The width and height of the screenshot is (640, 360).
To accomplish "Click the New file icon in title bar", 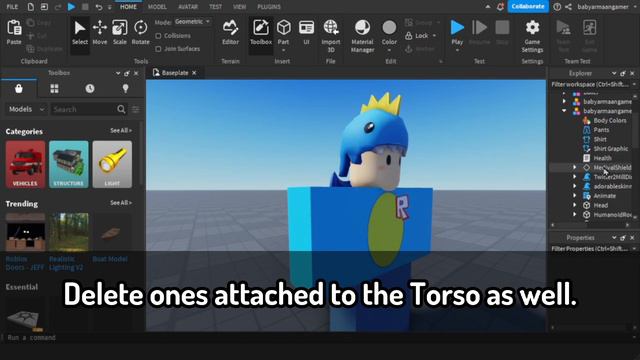I will (x=31, y=7).
